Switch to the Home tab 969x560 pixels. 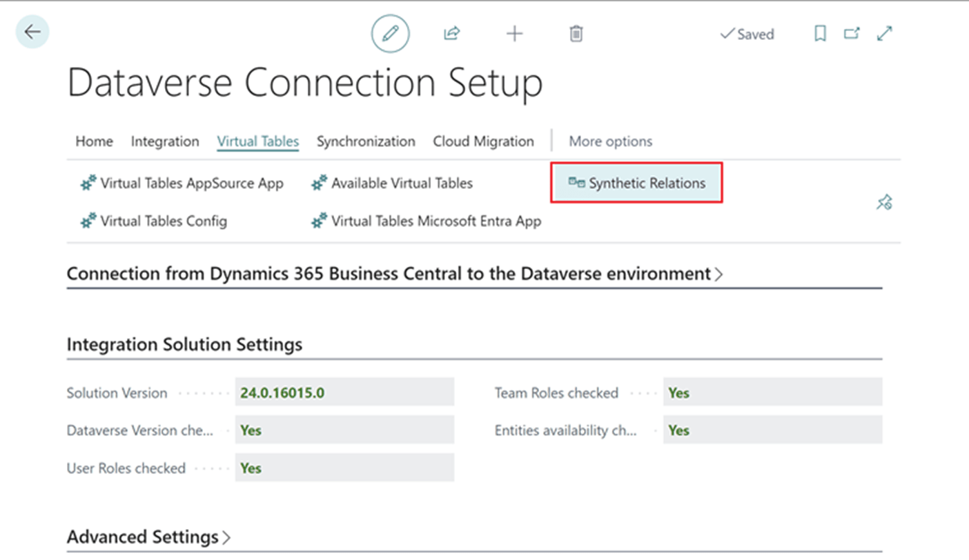pos(94,141)
